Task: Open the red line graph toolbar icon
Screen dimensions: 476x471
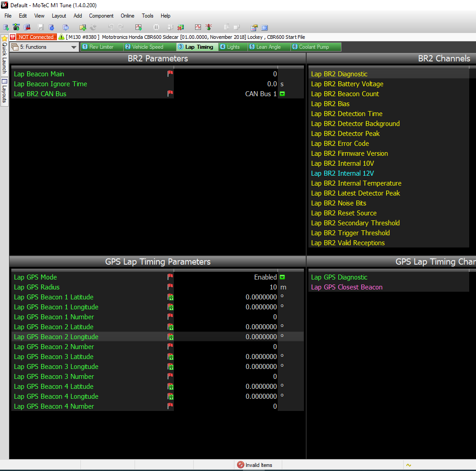Action: point(198,27)
